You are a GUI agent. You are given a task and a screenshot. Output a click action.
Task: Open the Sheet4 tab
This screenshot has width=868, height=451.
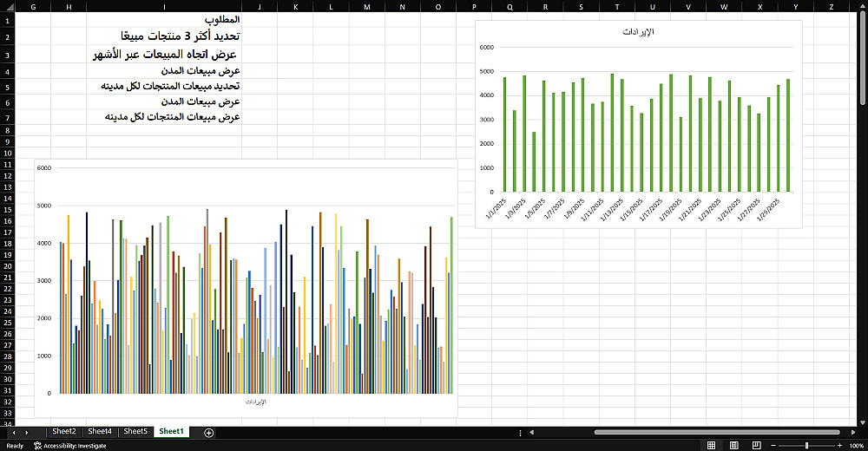[100, 431]
